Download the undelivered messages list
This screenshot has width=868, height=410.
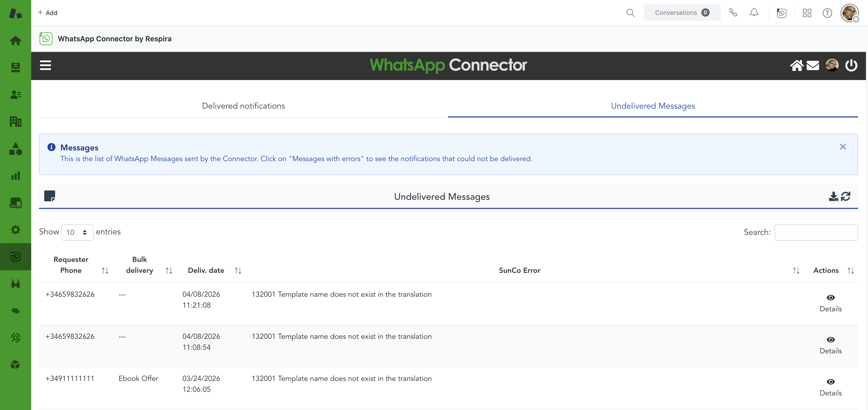(833, 196)
